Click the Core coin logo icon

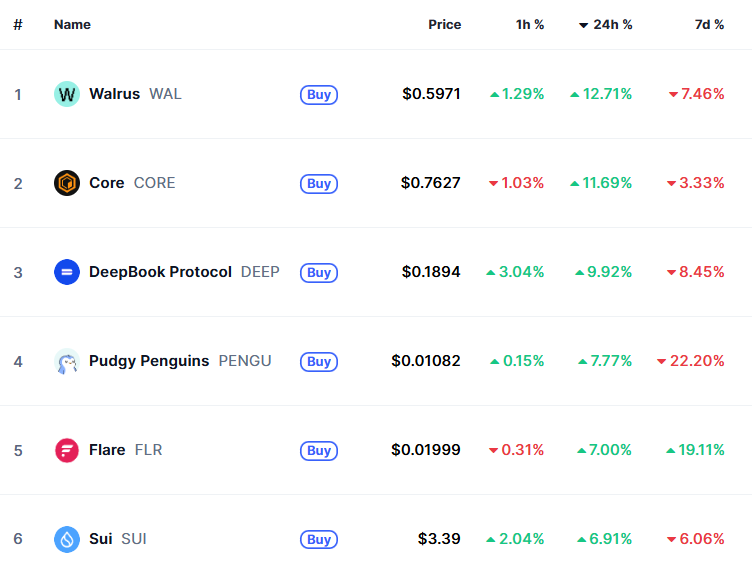(67, 184)
